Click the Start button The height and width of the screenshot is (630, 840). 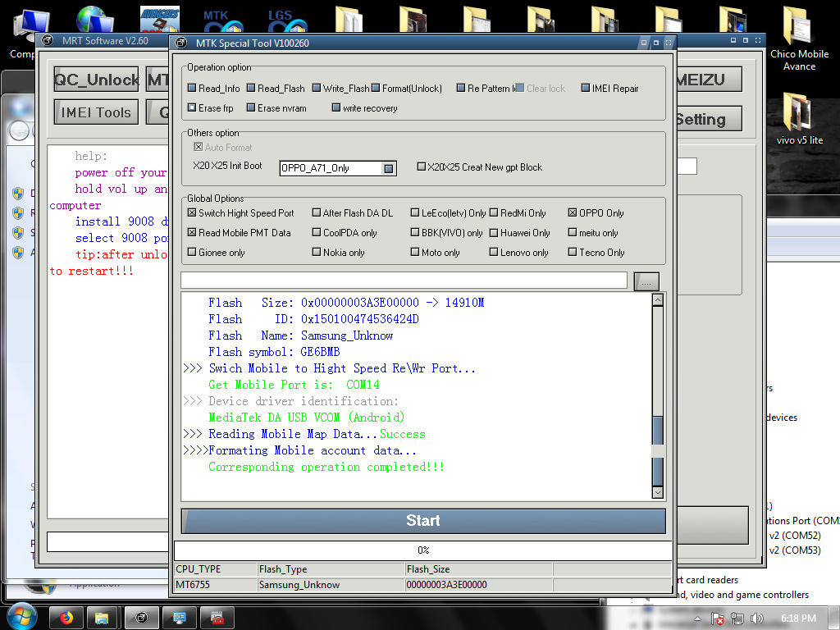423,521
